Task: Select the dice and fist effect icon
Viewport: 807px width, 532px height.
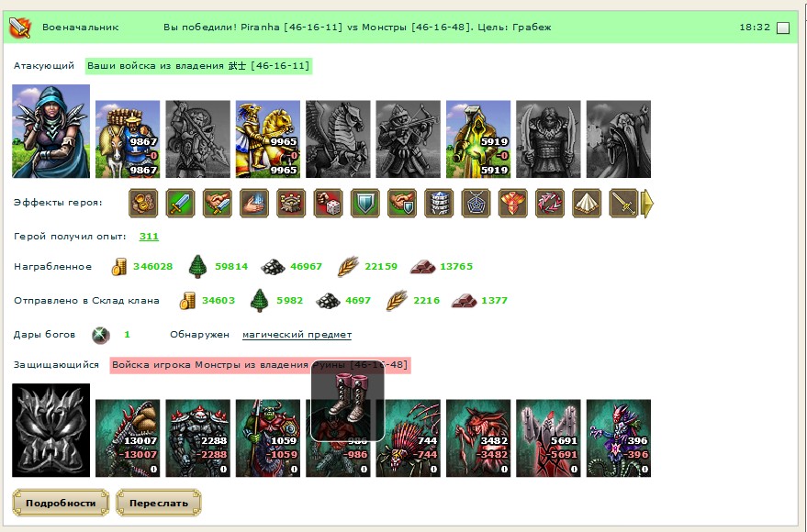Action: click(328, 203)
